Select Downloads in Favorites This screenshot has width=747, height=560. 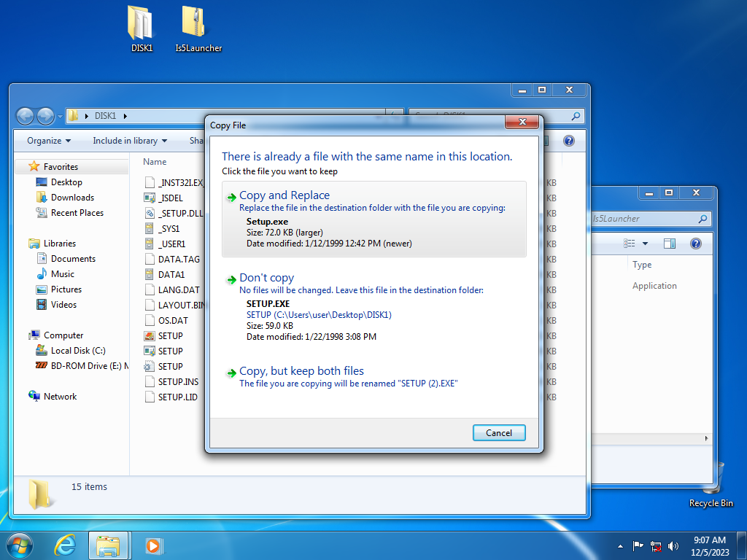[72, 198]
